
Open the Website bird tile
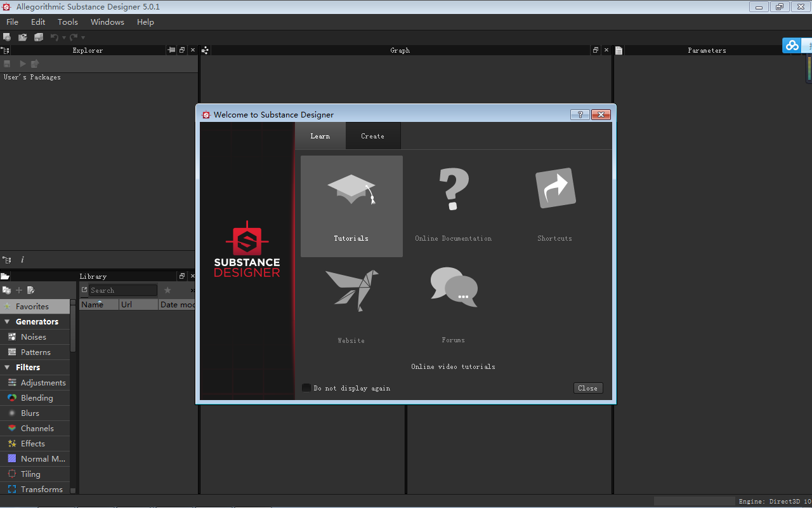[x=351, y=308]
